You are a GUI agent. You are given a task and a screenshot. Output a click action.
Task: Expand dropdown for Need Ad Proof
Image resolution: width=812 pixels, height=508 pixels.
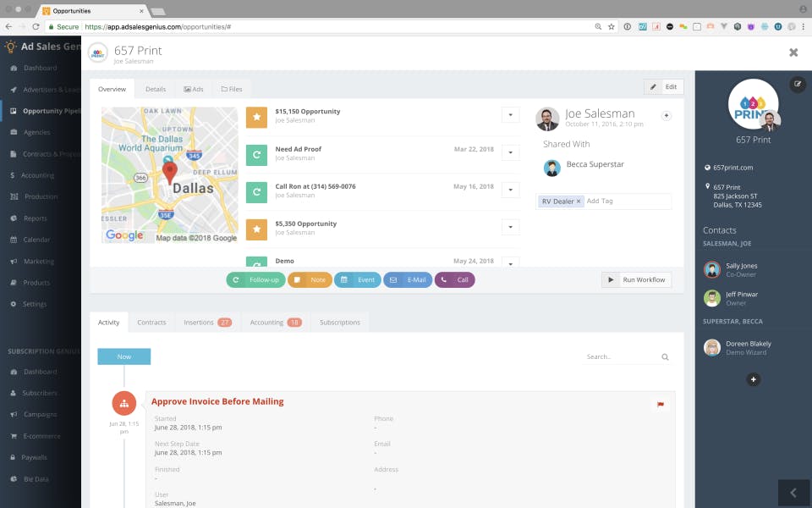click(511, 152)
